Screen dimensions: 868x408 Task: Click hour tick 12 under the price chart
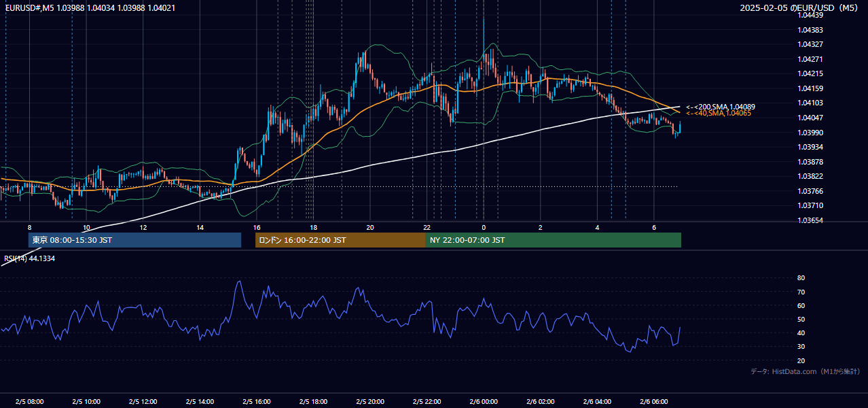click(143, 227)
